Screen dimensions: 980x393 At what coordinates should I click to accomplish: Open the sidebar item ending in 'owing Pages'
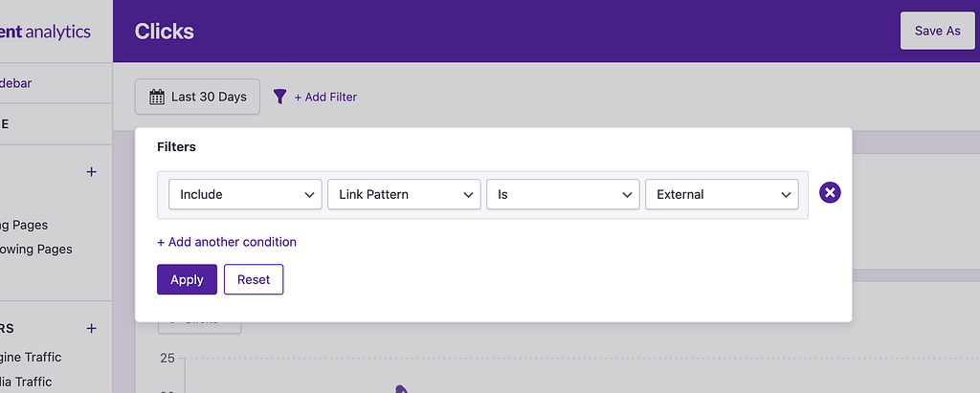coord(36,249)
